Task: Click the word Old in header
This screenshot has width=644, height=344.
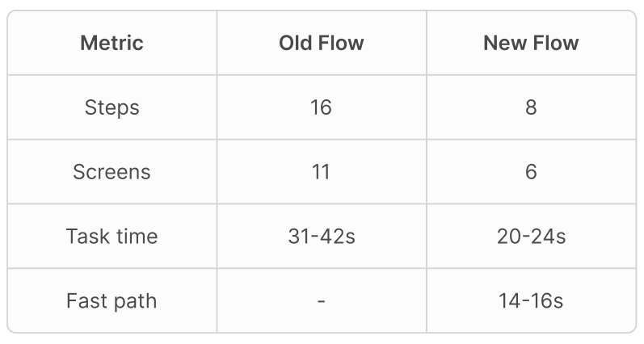Action: [x=297, y=43]
